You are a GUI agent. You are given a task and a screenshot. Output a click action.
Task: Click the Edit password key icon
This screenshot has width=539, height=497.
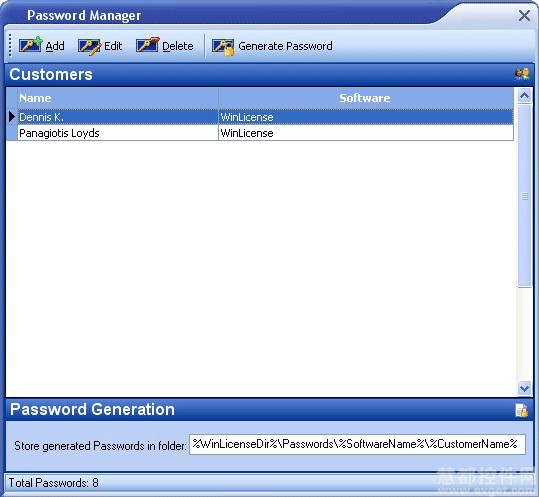click(89, 46)
